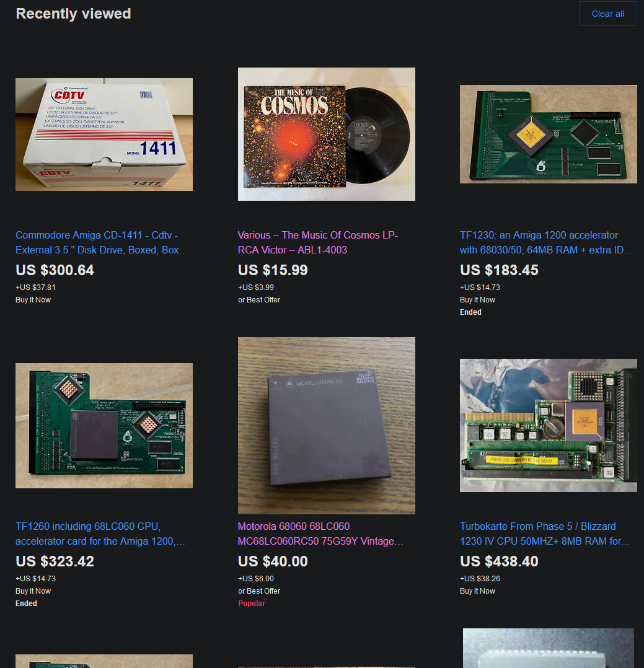Open the Music of Cosmos LP thumbnail
The image size is (644, 668).
[x=327, y=134]
